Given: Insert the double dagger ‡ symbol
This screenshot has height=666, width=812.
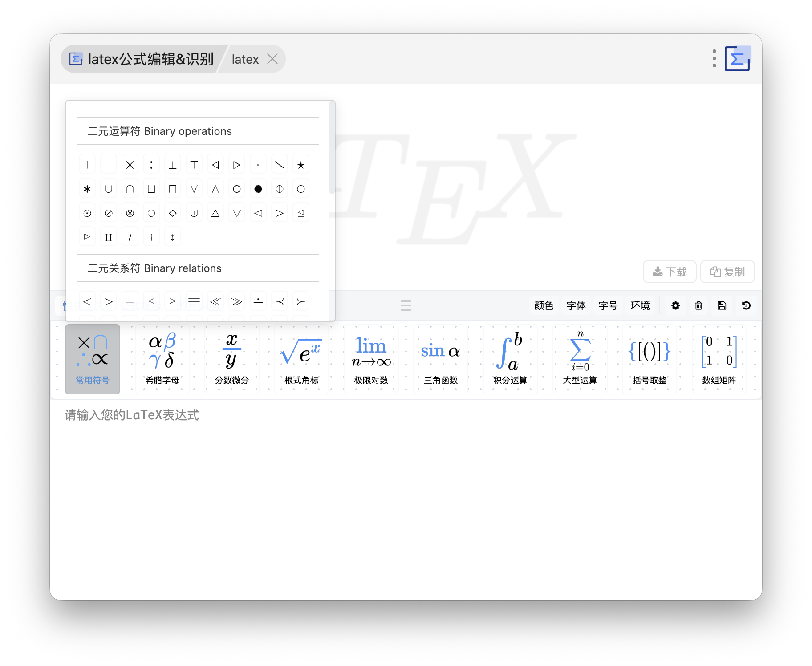Looking at the screenshot, I should coord(173,237).
